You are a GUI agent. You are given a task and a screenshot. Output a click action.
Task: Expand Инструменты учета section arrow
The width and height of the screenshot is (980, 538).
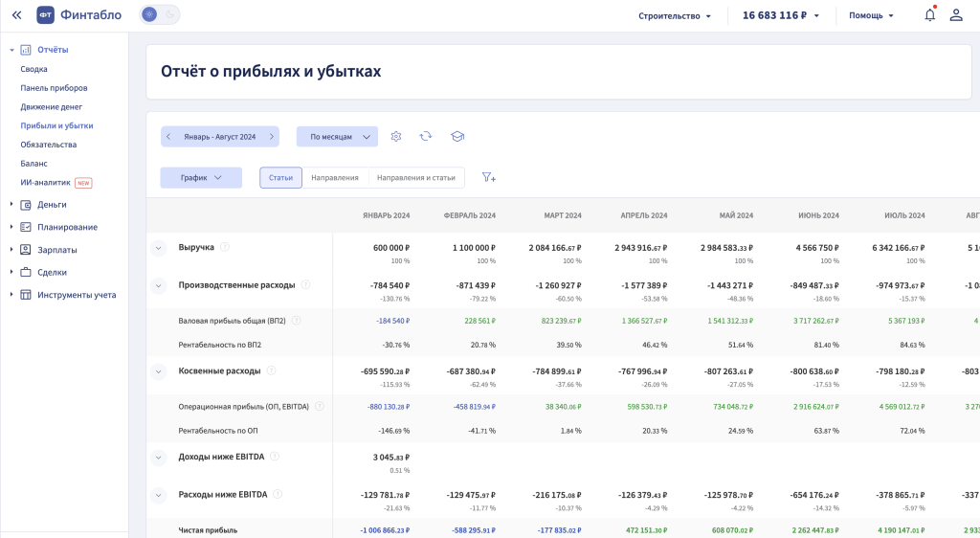pos(11,294)
